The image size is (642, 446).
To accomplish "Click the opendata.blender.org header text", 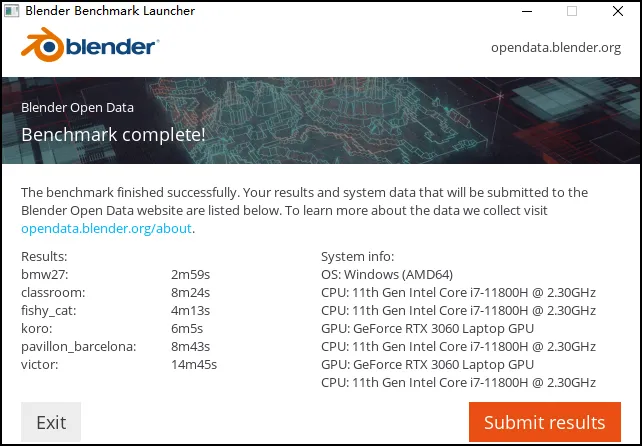I will click(556, 48).
